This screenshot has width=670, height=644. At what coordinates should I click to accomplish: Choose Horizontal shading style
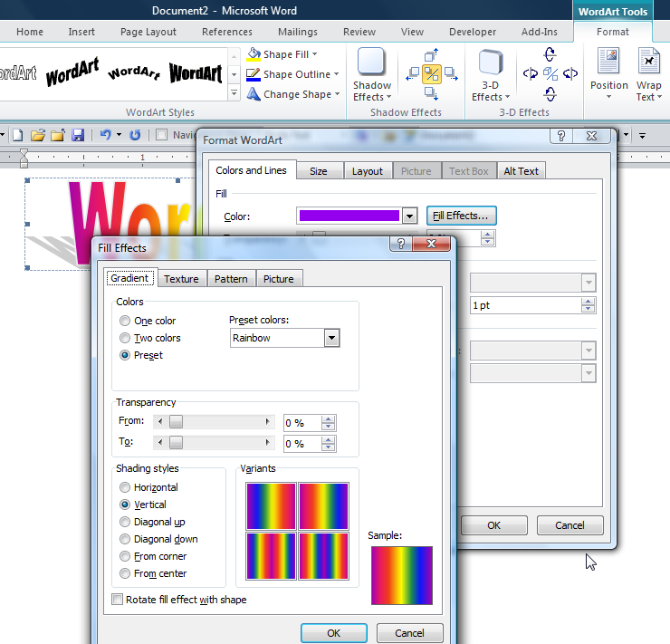pyautogui.click(x=125, y=487)
